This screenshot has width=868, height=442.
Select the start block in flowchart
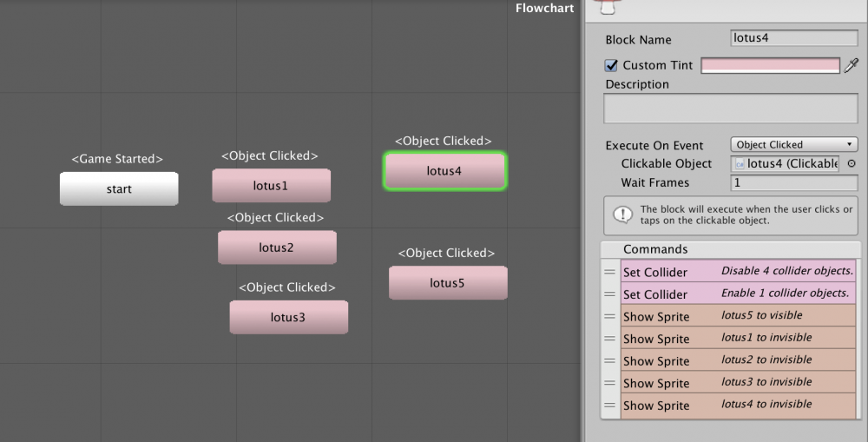119,189
